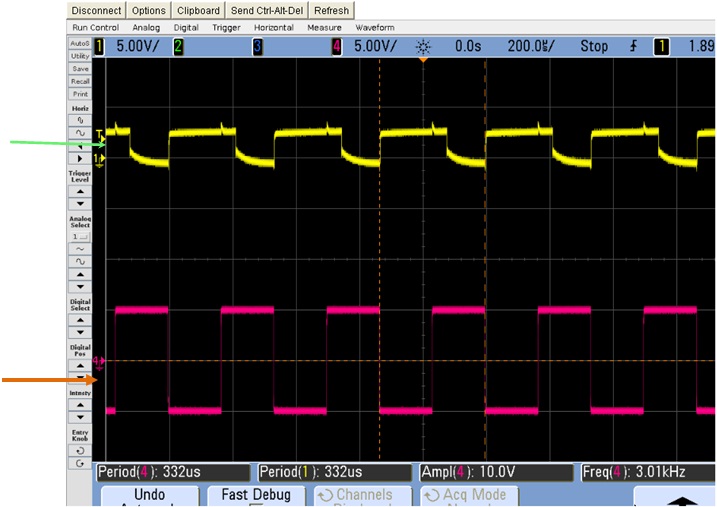Move the analog channel up with the arrow
Viewport: 717px width, 507px height.
coord(80,275)
